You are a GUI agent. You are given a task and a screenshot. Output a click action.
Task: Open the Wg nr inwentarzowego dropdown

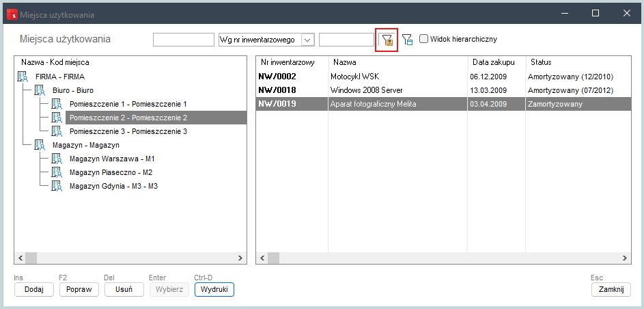(307, 40)
